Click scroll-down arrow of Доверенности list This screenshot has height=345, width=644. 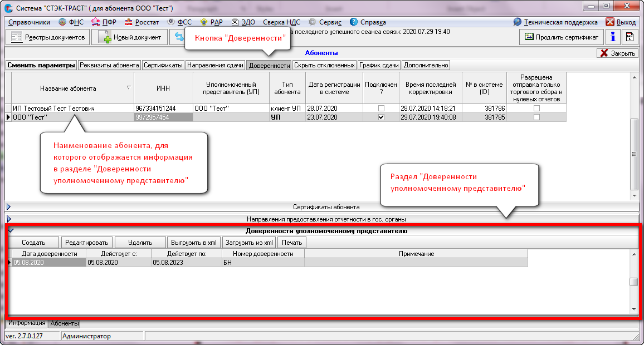(x=634, y=309)
